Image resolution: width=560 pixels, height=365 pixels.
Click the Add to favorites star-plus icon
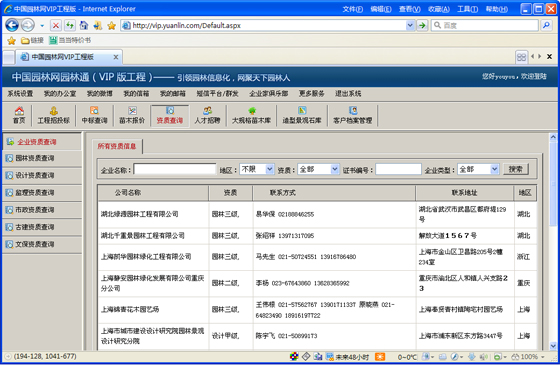point(98,25)
